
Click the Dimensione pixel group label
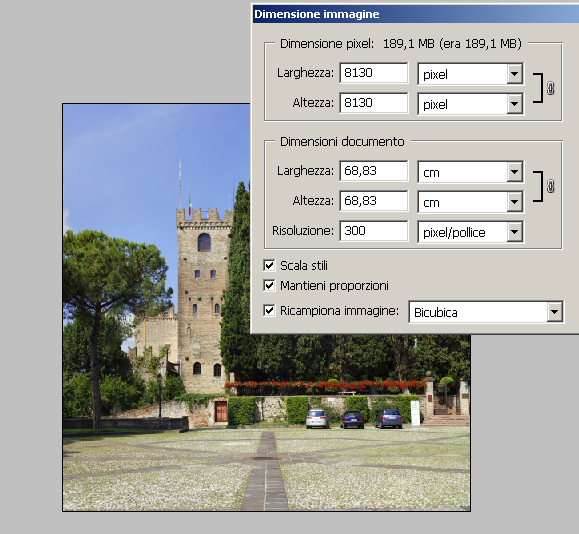[327, 44]
